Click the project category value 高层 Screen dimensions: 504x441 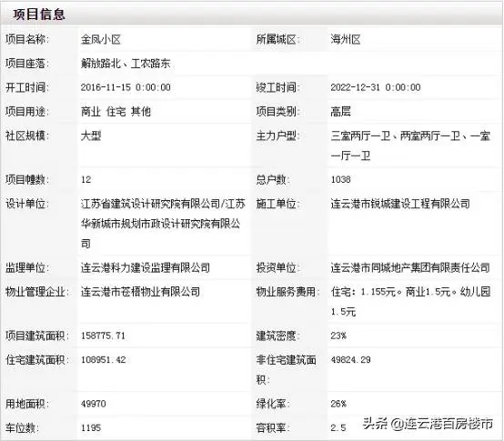tap(341, 112)
